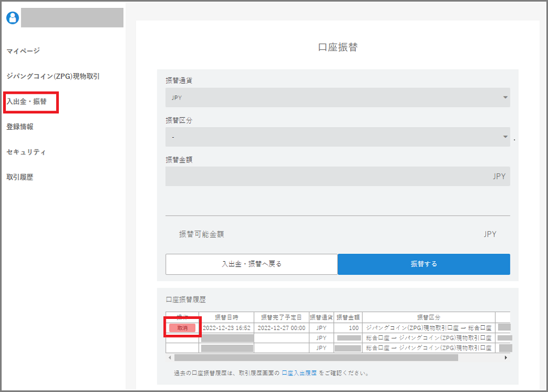Click the history table right scroll arrow
The width and height of the screenshot is (548, 392).
(x=506, y=358)
